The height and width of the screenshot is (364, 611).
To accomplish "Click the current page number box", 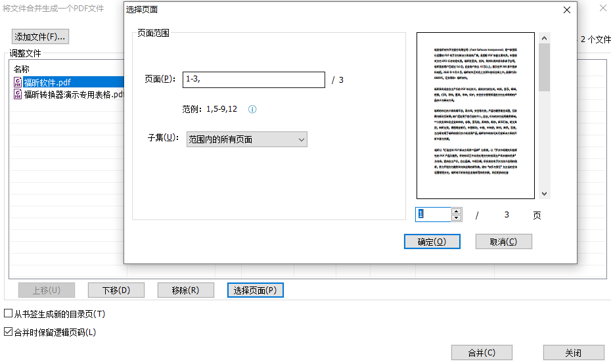I will tap(433, 215).
